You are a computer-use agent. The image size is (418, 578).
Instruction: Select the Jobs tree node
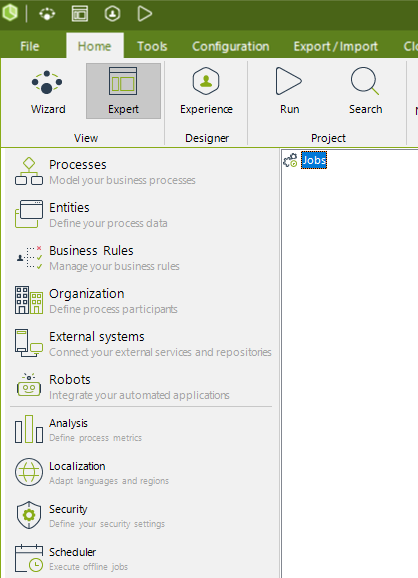pos(314,160)
